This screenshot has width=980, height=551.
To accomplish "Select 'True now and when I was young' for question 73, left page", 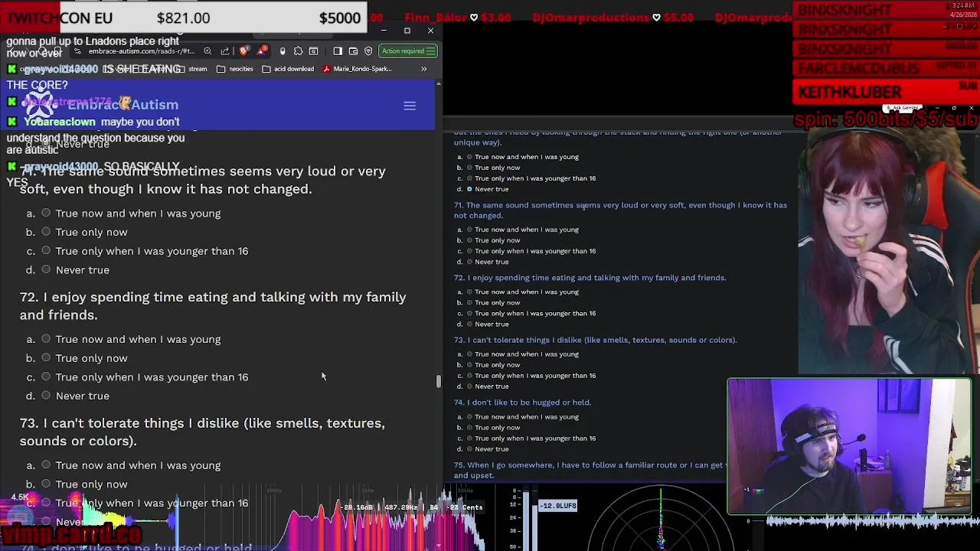I will [47, 465].
